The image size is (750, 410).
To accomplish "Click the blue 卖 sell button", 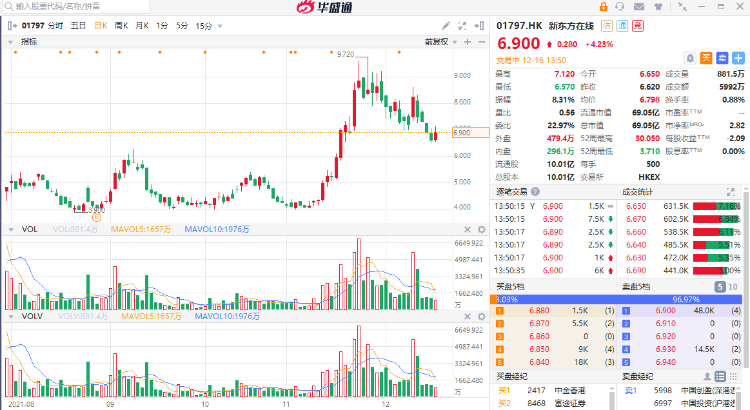I will click(722, 58).
